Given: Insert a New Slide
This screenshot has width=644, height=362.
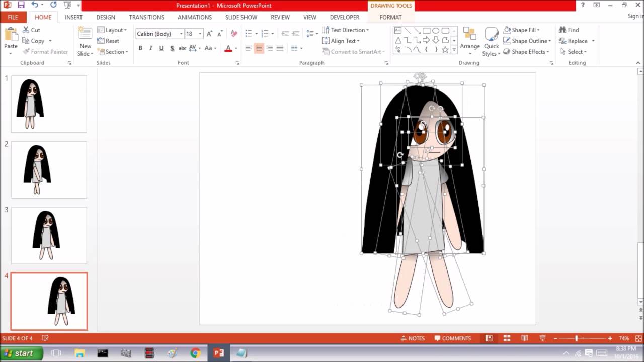Looking at the screenshot, I should click(85, 41).
